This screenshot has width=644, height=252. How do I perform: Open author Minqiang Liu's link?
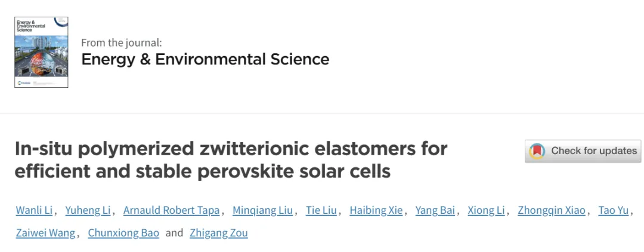pyautogui.click(x=263, y=210)
